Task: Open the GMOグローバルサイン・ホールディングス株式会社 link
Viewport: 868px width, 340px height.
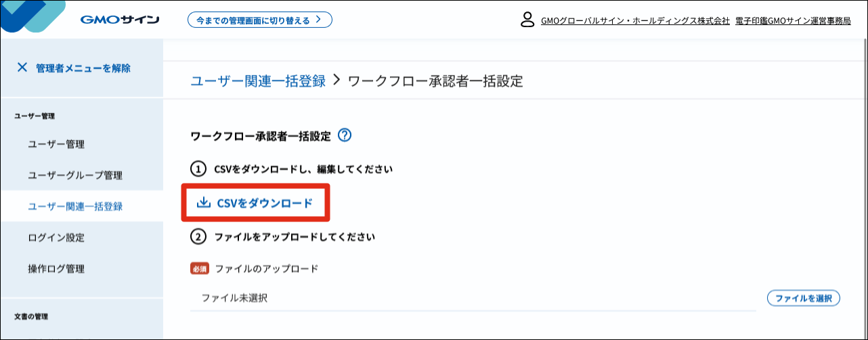Action: coord(635,21)
